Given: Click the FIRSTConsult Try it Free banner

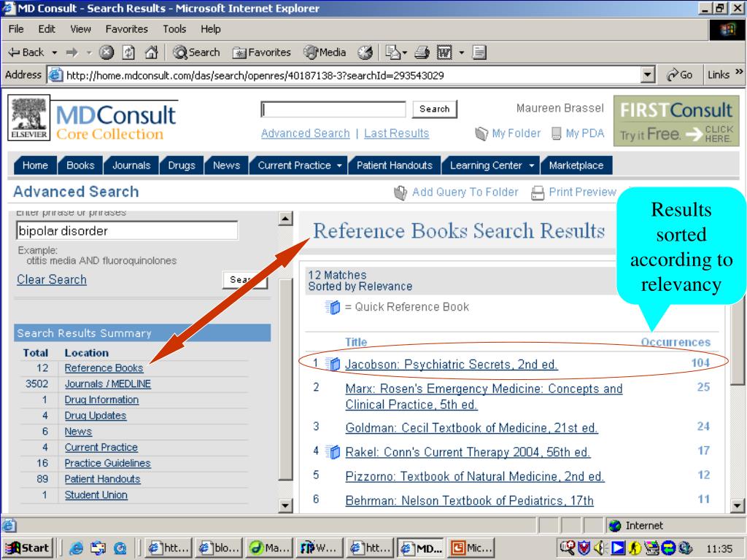Looking at the screenshot, I should pos(676,121).
